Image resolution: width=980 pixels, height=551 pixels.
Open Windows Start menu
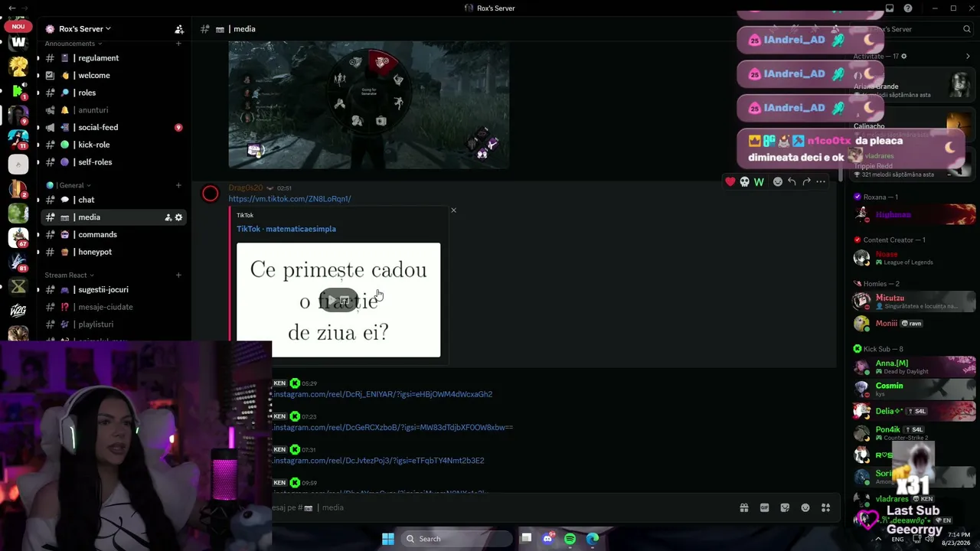click(x=388, y=539)
